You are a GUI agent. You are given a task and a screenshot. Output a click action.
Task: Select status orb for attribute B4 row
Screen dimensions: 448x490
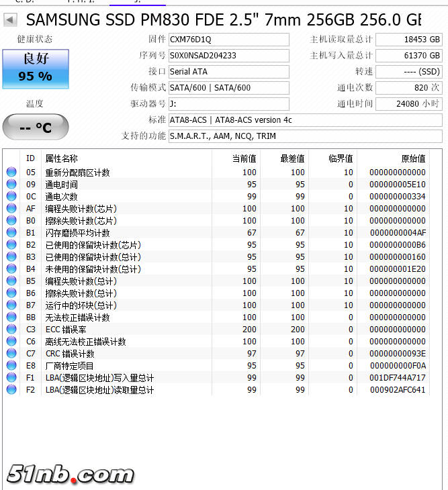11,268
